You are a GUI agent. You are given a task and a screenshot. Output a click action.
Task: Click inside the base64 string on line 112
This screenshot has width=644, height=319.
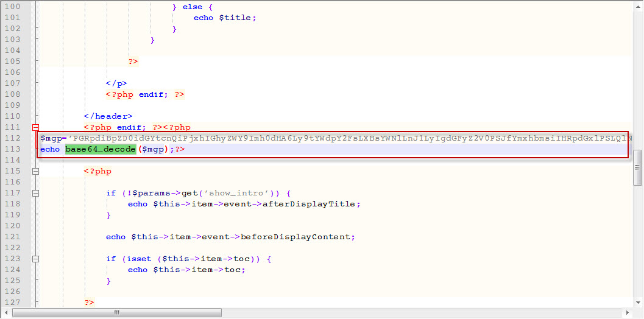tap(351, 138)
